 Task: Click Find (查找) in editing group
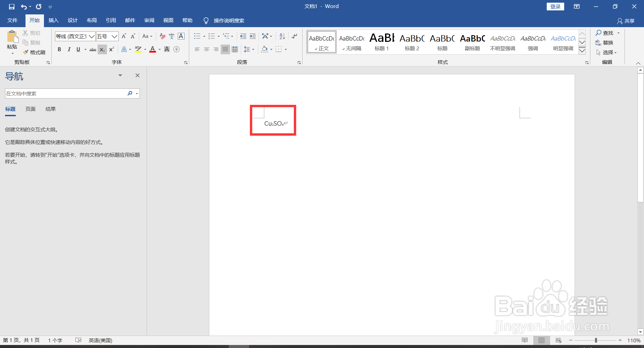604,33
